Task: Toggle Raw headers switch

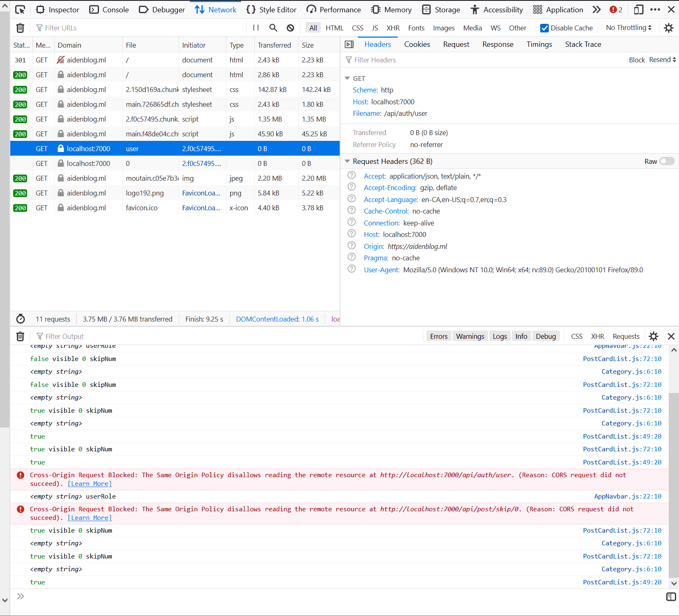Action: [x=667, y=161]
